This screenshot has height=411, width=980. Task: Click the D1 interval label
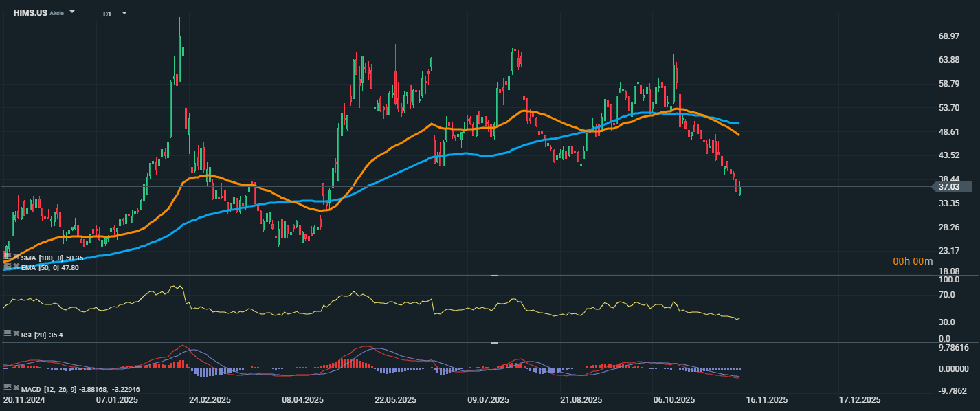(x=107, y=14)
